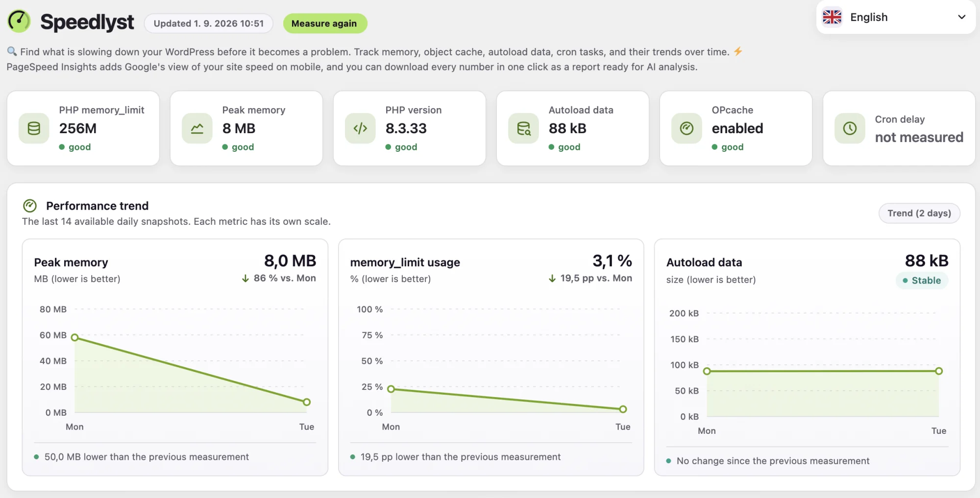Click Mon data point on Autoload data chart
980x498 pixels.
707,371
